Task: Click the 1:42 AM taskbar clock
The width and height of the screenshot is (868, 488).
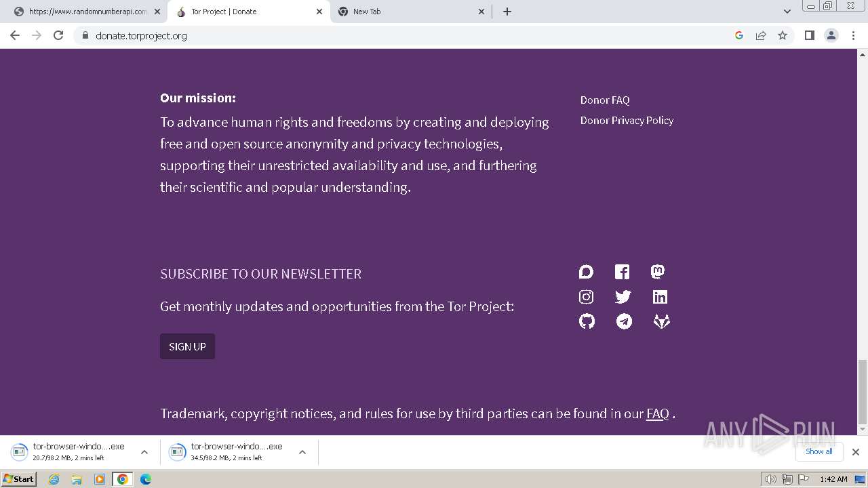Action: 833,479
